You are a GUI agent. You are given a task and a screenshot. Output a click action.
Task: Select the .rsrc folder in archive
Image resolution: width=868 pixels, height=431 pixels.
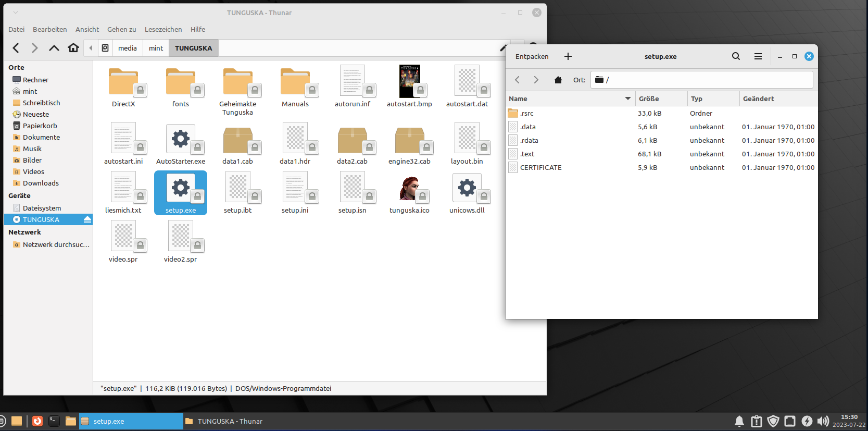click(662, 113)
